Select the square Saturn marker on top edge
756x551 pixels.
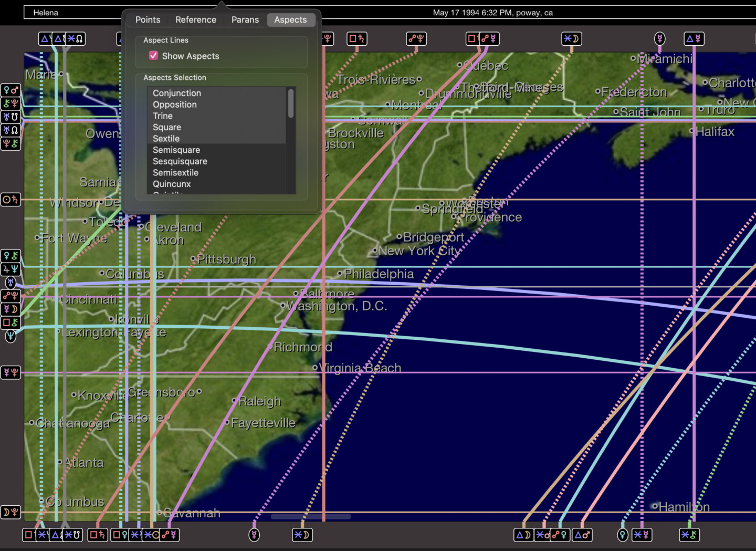(x=357, y=38)
